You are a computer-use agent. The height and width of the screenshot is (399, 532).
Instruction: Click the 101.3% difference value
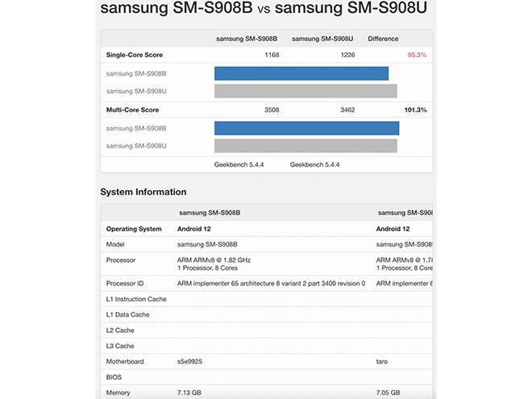pos(415,110)
